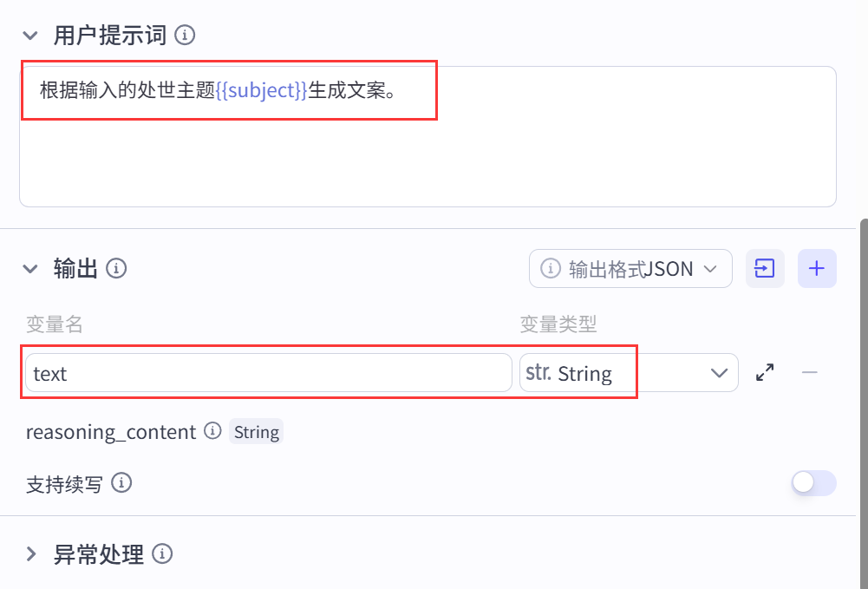This screenshot has height=589, width=868.
Task: Enable the 支持续写 toggle switch
Action: tap(813, 483)
